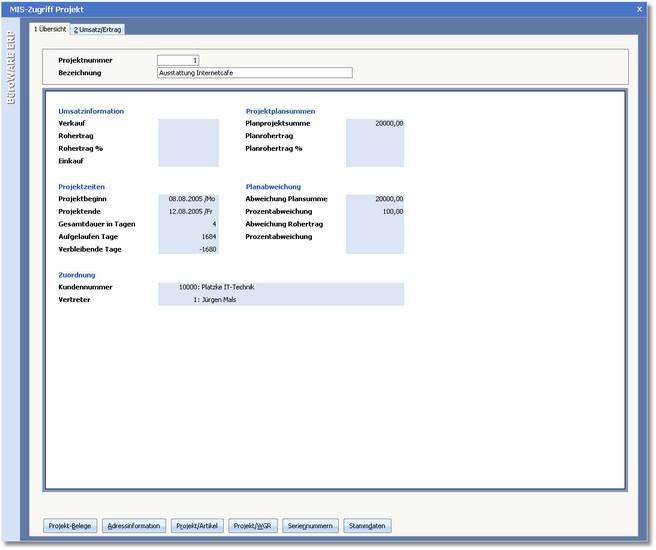This screenshot has width=656, height=550.
Task: Click the Verbleibende Tage value
Action: 188,249
